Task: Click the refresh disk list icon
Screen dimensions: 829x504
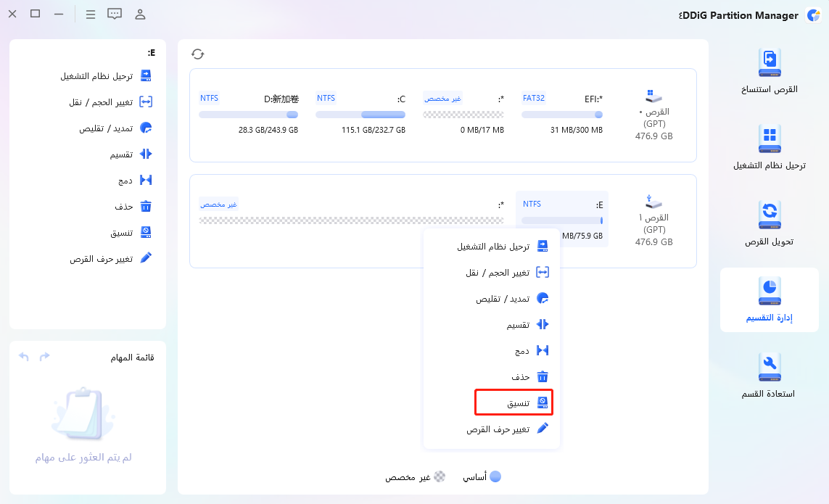Action: coord(198,54)
